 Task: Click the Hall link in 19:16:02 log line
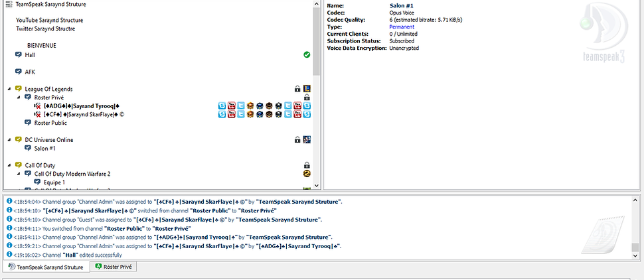click(70, 255)
